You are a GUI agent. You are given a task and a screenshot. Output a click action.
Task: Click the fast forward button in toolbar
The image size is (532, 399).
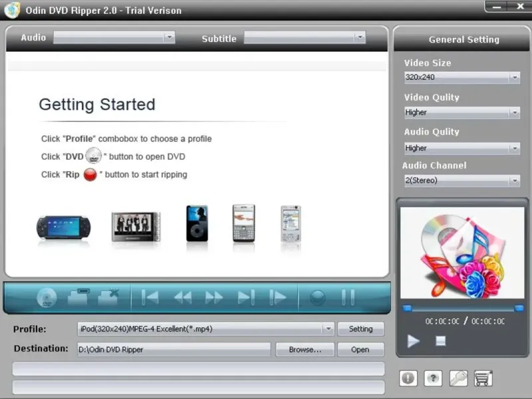click(214, 298)
